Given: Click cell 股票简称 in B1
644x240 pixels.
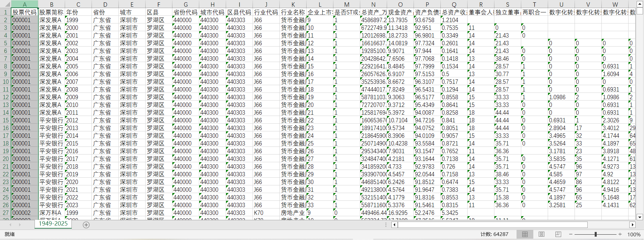Looking at the screenshot, I should click(x=51, y=12).
